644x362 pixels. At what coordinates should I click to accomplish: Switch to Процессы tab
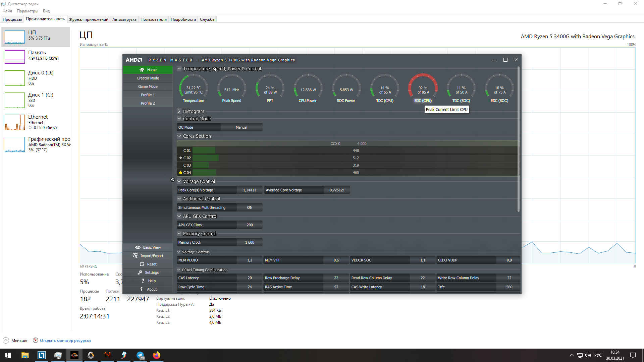(x=12, y=19)
